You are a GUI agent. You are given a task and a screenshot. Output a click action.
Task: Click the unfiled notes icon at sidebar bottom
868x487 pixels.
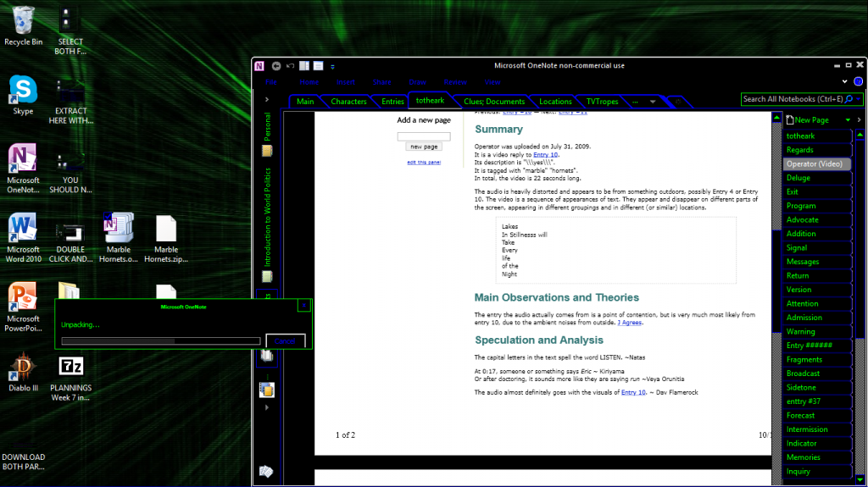pos(265,472)
